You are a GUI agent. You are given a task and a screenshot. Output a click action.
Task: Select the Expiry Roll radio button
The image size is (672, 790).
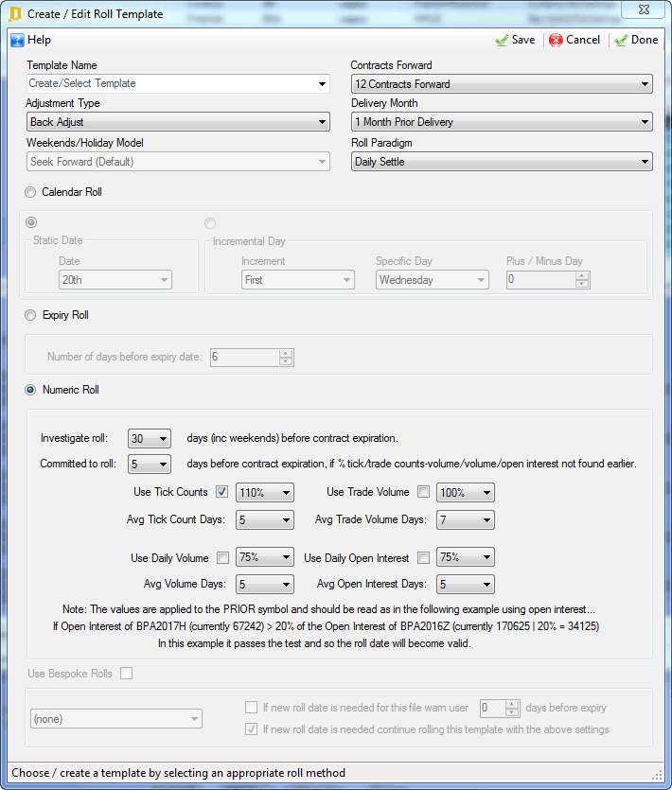pyautogui.click(x=30, y=315)
